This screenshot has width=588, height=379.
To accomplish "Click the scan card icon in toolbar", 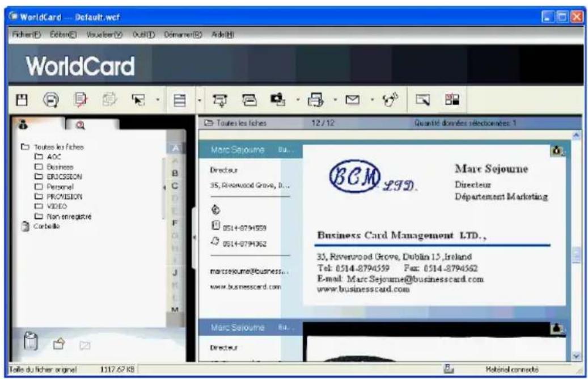I will [x=220, y=100].
